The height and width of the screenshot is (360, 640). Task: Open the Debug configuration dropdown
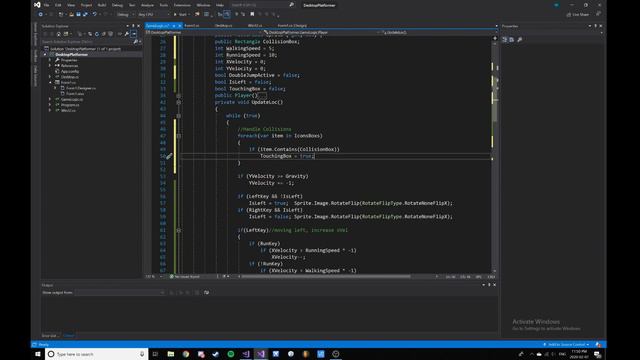[125, 14]
